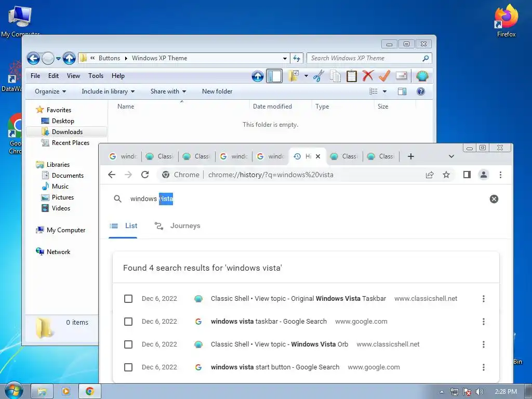Viewport: 532px width, 399px height.
Task: Open Original Windows Vista Taskbar history link
Action: pyautogui.click(x=298, y=299)
